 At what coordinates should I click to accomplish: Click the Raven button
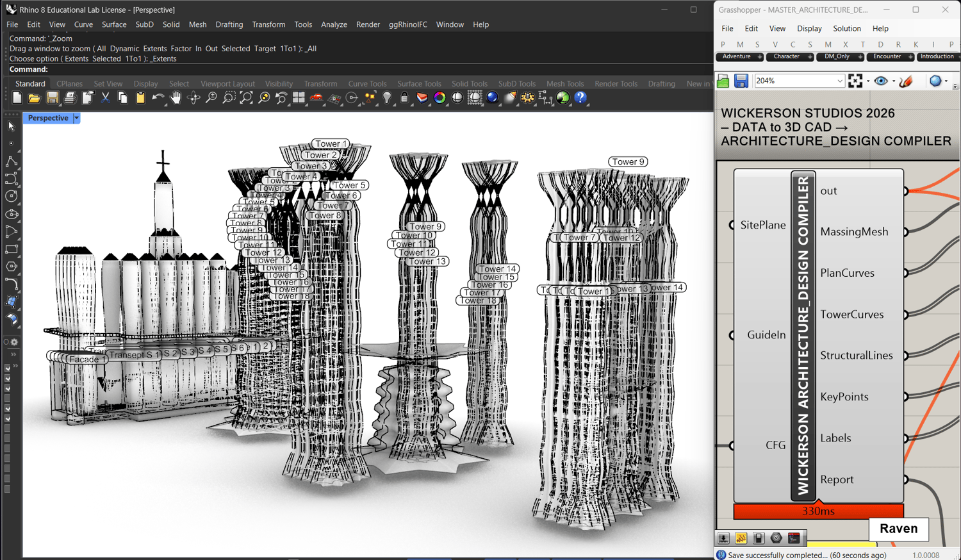tap(898, 529)
